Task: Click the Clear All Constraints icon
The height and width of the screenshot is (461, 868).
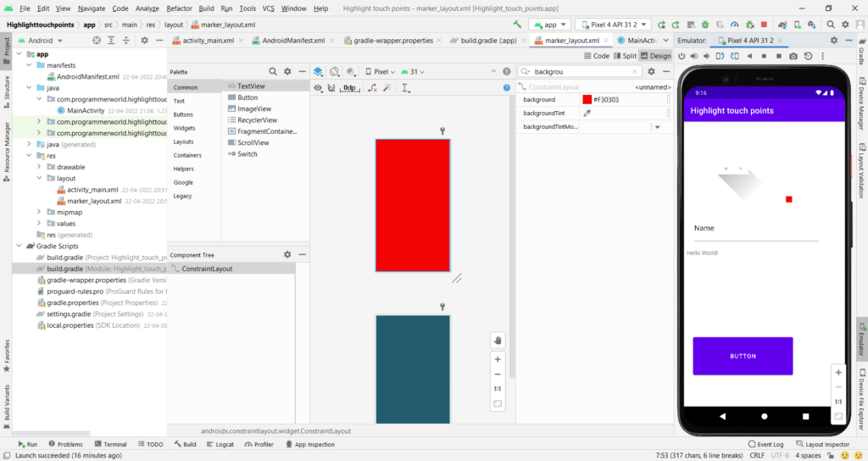Action: (x=373, y=87)
